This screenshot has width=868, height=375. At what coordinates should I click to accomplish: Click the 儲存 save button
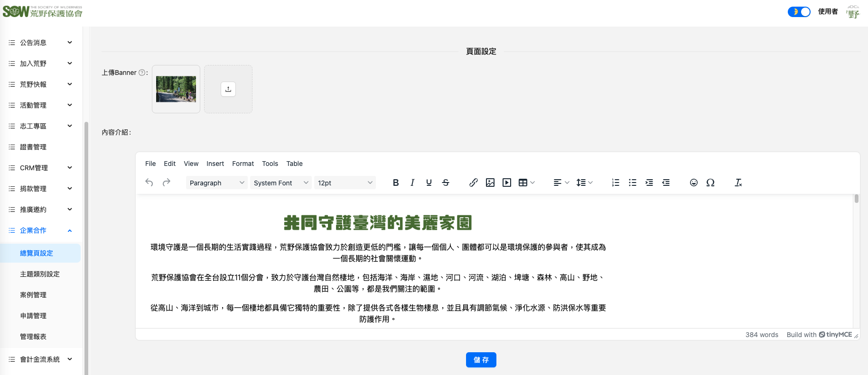481,360
